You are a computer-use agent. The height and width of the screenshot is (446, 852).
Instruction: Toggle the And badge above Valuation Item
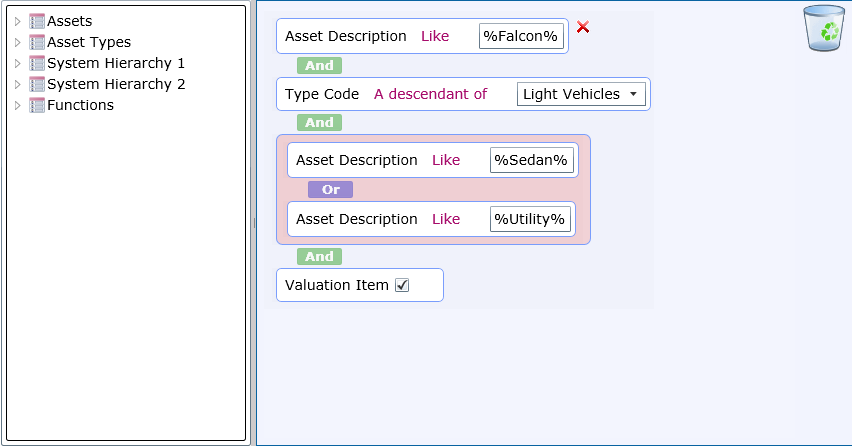[320, 256]
